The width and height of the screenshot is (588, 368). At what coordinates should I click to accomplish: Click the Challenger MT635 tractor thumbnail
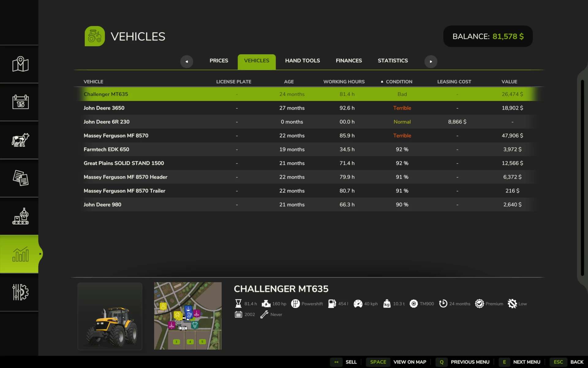click(110, 316)
